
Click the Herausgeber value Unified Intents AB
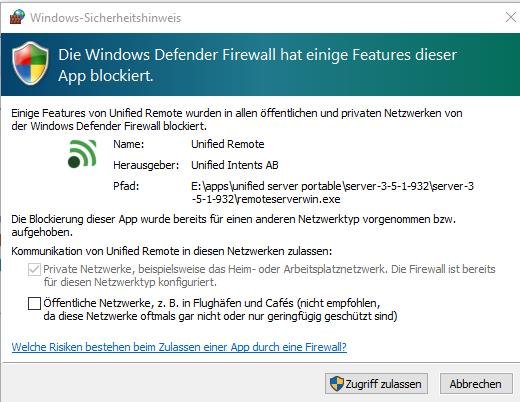click(x=235, y=165)
